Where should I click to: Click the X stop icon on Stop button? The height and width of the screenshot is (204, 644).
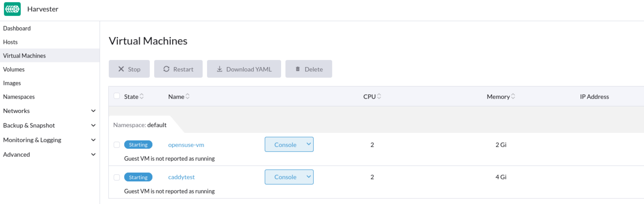tap(121, 69)
